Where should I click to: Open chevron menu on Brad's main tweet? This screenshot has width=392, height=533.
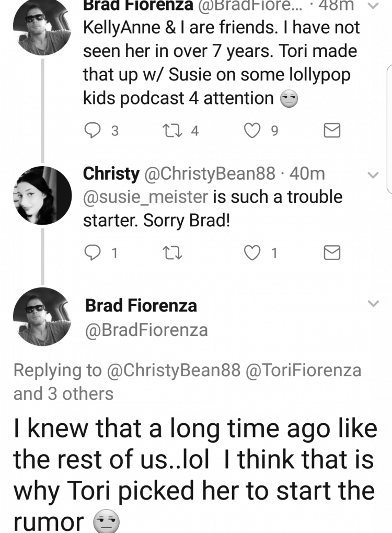coord(373,303)
